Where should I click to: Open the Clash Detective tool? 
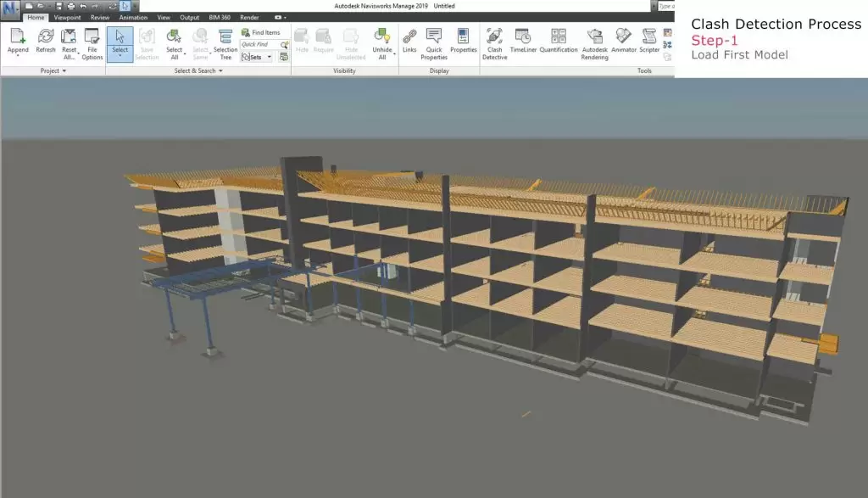click(494, 42)
